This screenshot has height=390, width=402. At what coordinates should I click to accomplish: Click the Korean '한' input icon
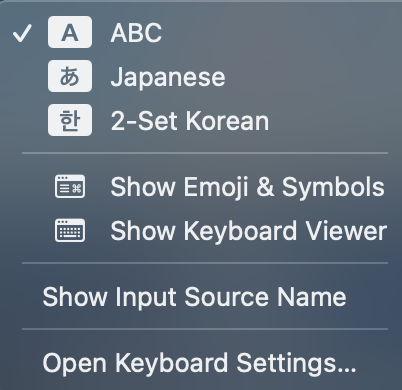70,120
